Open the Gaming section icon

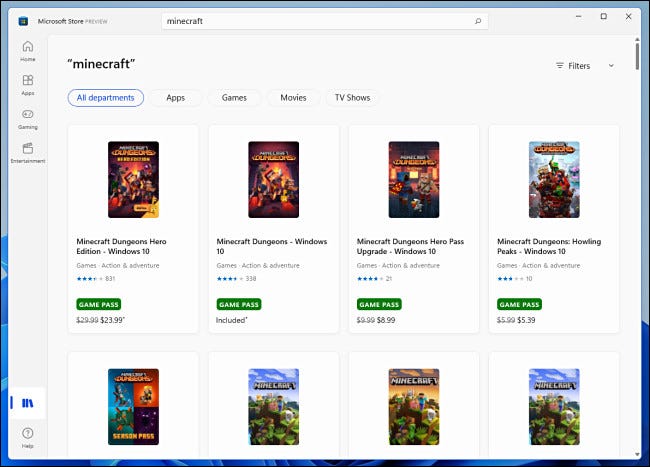point(27,116)
